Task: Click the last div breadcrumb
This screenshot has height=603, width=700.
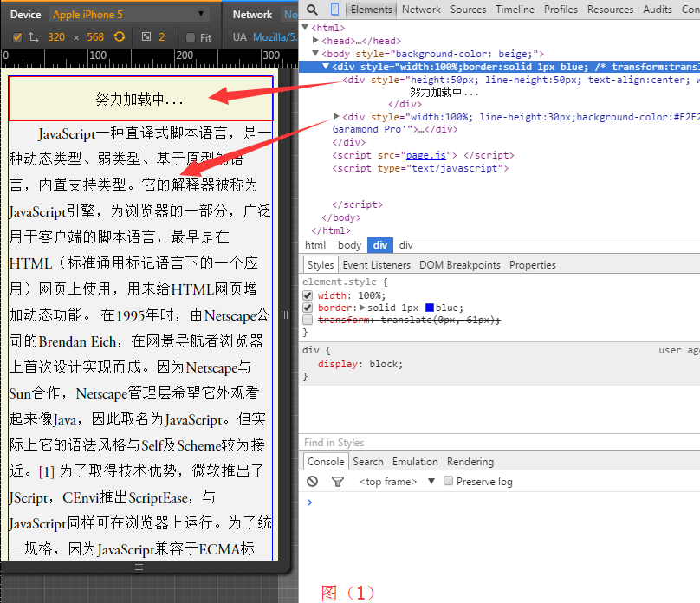Action: 405,245
